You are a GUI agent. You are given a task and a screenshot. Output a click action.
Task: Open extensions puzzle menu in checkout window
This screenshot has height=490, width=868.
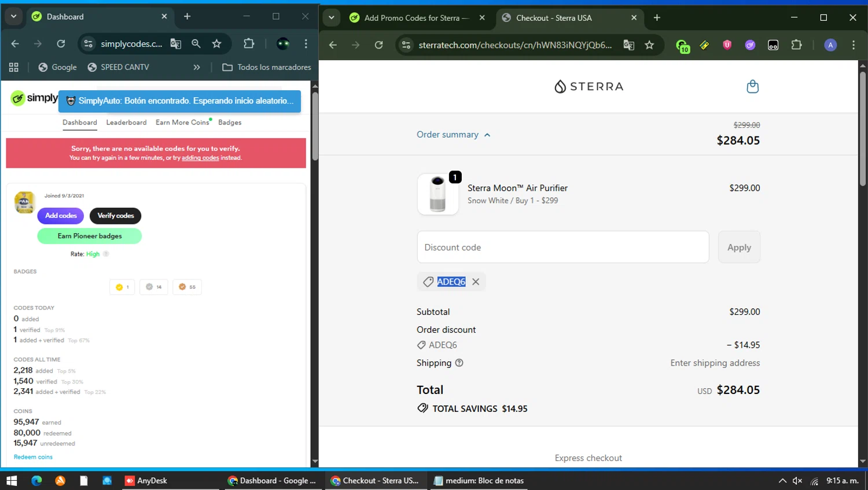click(796, 45)
